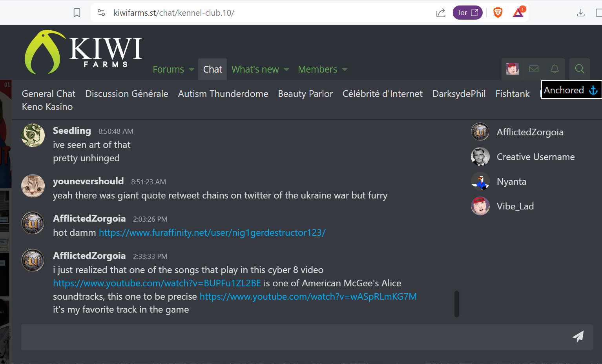Open Brave Shields lion icon

point(498,13)
